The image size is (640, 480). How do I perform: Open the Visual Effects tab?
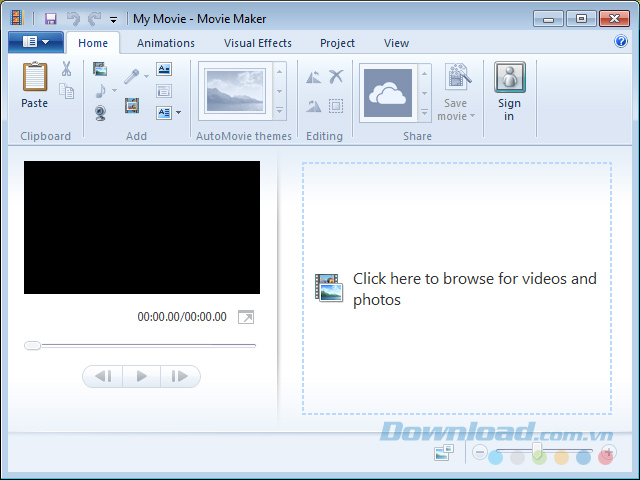pos(258,43)
